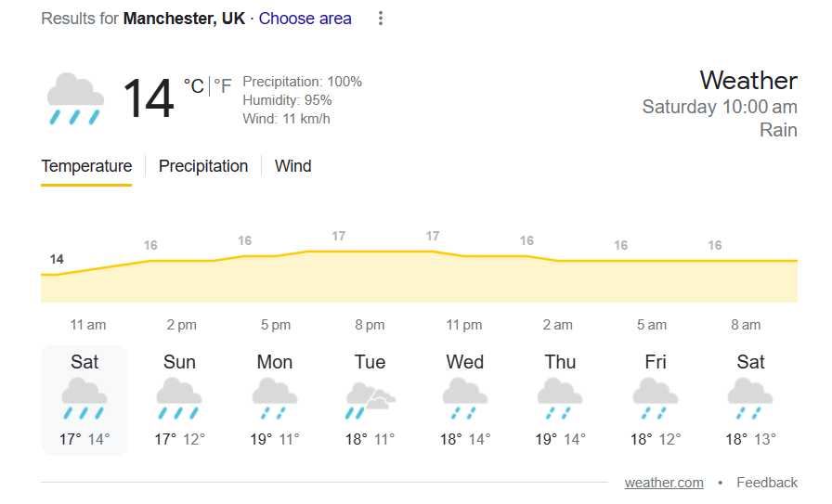Switch to the Precipitation tab
Viewport: 832px width, 504px height.
[x=203, y=166]
